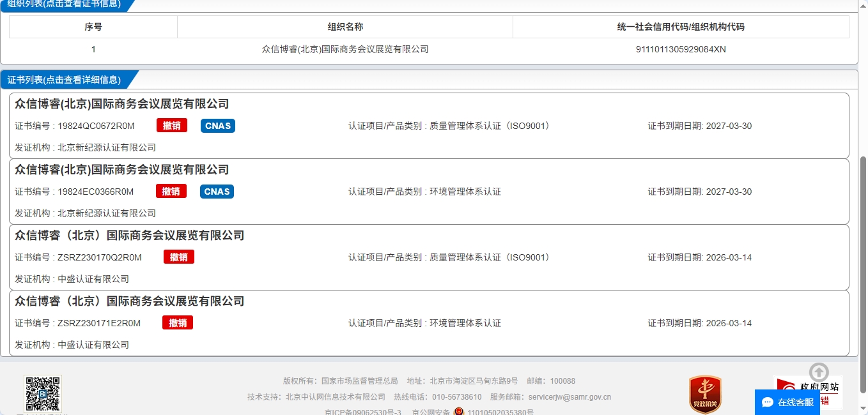868x415 pixels.
Task: Click the 组织名称 column header
Action: pyautogui.click(x=345, y=27)
